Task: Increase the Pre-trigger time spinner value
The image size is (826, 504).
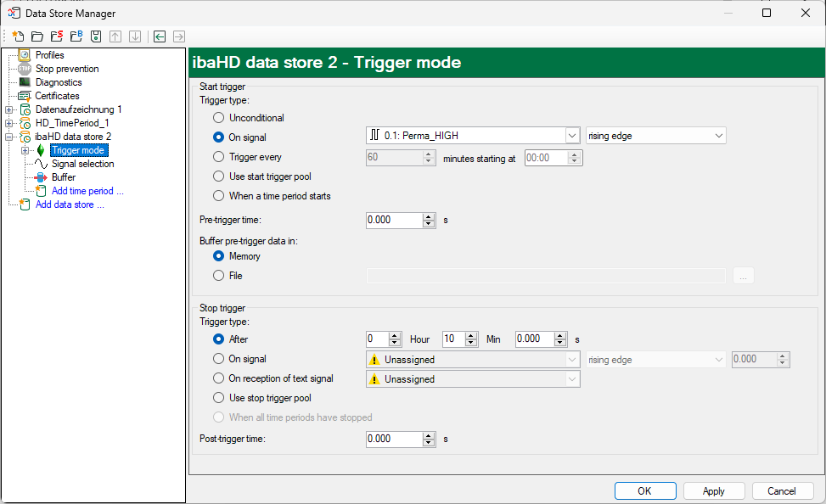Action: 429,216
